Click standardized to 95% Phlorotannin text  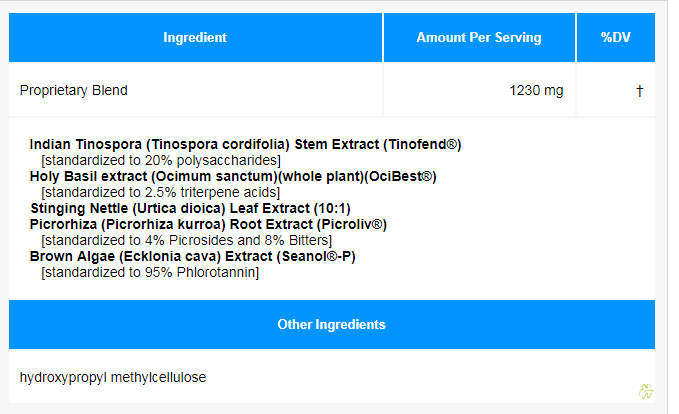150,272
